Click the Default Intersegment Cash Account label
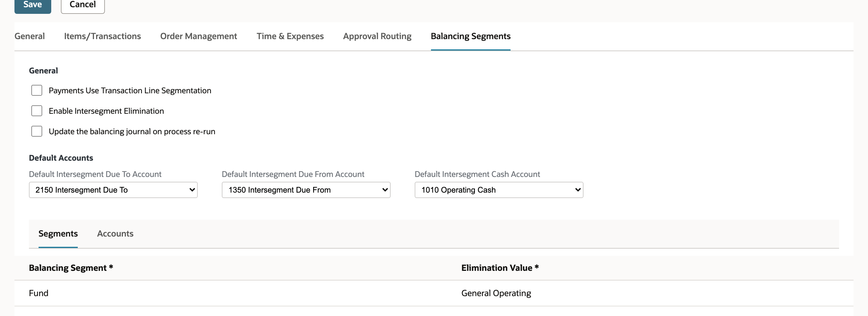 pyautogui.click(x=477, y=174)
